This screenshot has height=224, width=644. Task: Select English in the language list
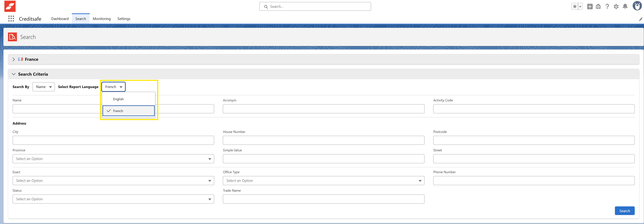(x=118, y=99)
